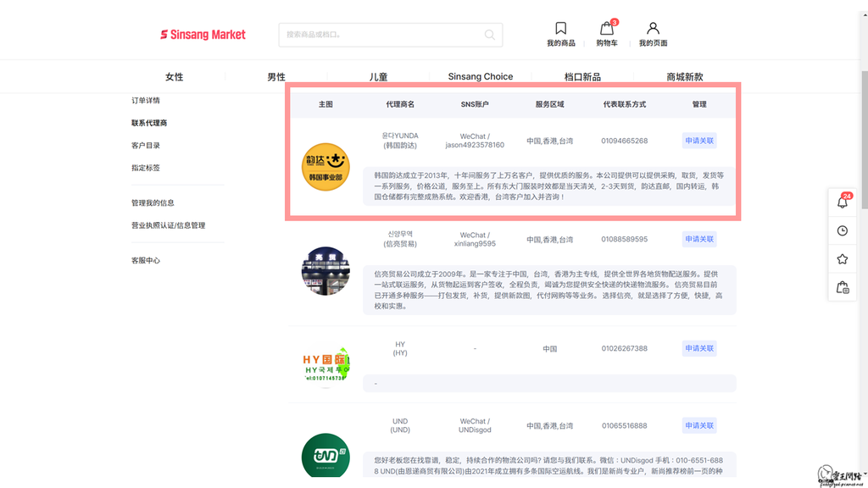Open the 儿童 category tab
This screenshot has height=488, width=868.
pyautogui.click(x=378, y=77)
